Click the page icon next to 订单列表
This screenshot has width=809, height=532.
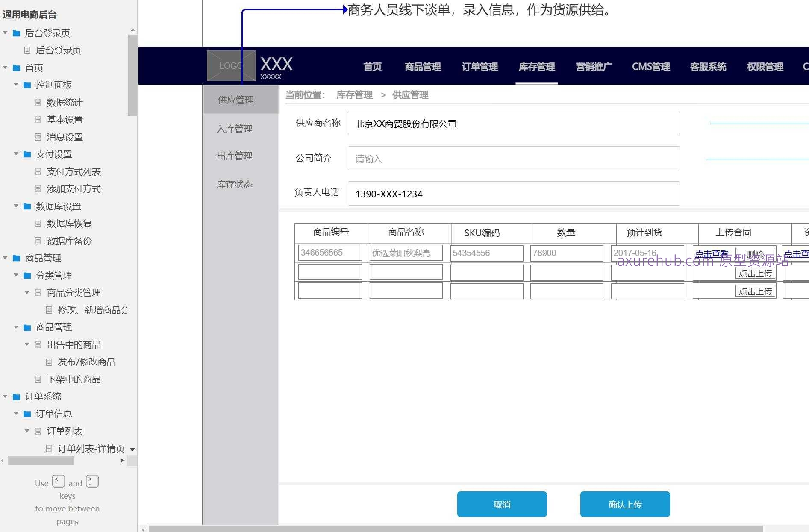tap(38, 431)
